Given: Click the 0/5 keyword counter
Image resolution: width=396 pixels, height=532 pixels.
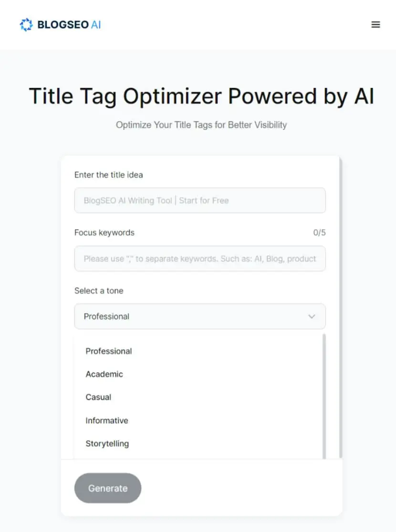Looking at the screenshot, I should tap(319, 233).
